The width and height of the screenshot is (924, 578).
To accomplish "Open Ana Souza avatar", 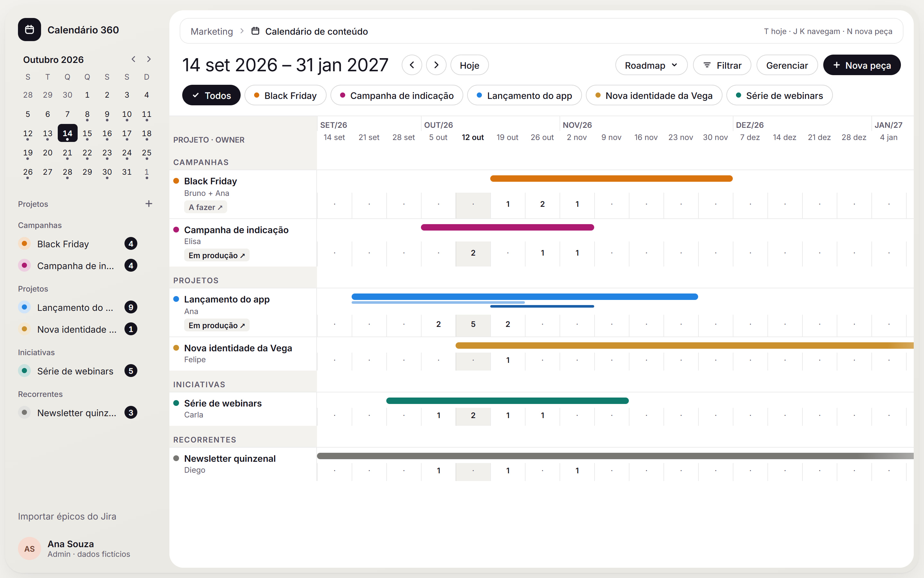I will (x=30, y=548).
